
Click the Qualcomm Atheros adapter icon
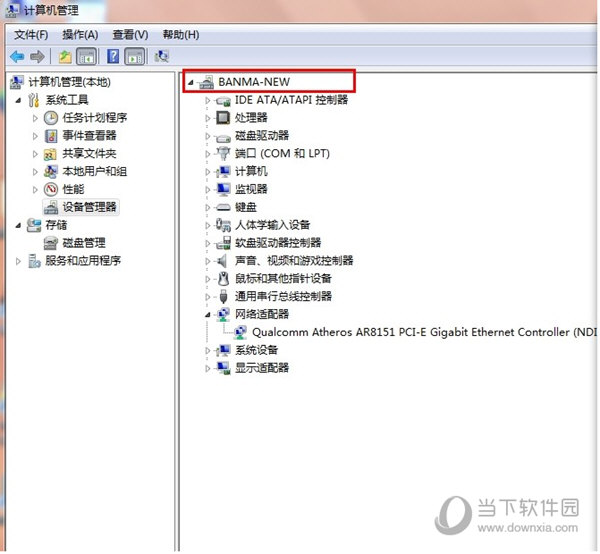coord(240,332)
